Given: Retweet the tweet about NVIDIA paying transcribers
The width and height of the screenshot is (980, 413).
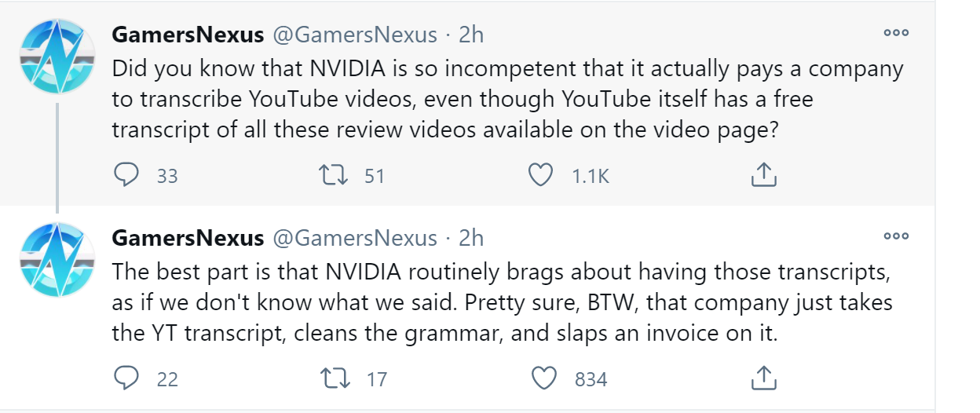Looking at the screenshot, I should 336,176.
